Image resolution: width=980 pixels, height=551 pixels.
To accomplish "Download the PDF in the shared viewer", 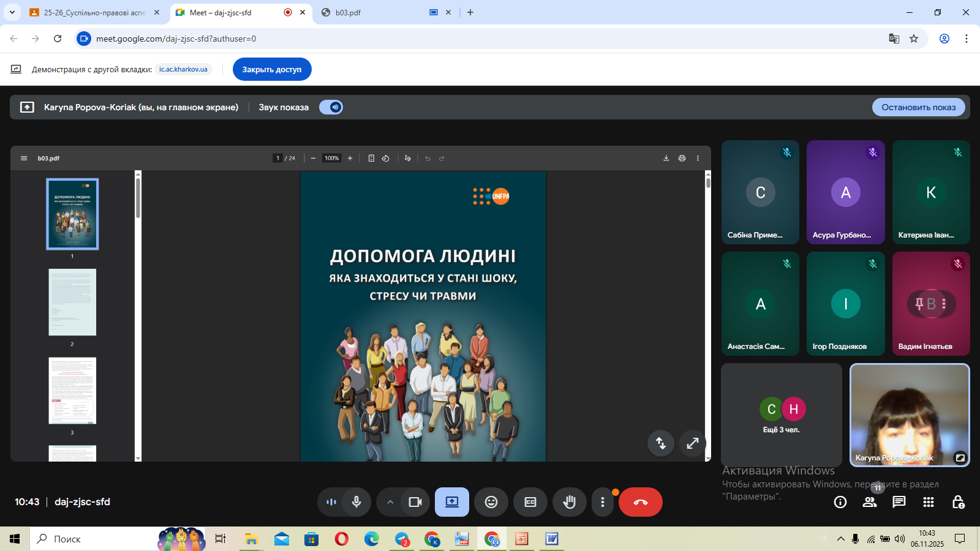I will tap(666, 158).
